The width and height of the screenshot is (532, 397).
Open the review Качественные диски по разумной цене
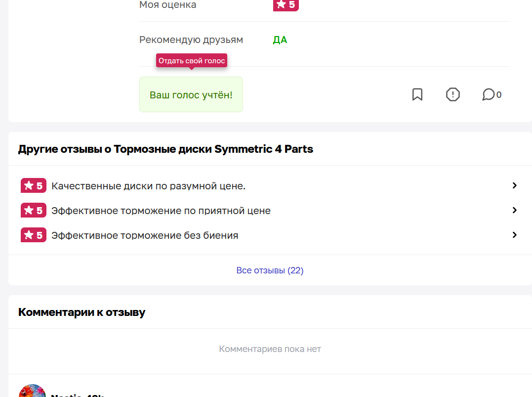[x=148, y=186]
